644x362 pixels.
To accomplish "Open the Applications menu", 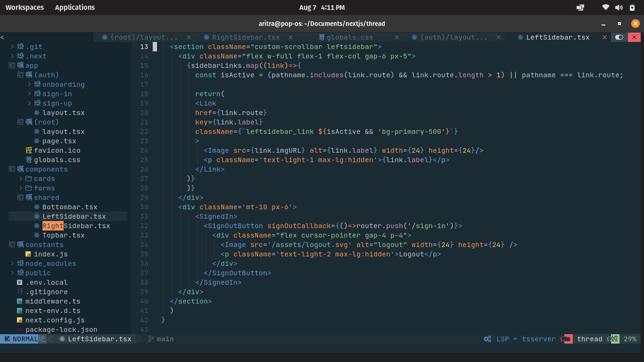I will pos(74,7).
